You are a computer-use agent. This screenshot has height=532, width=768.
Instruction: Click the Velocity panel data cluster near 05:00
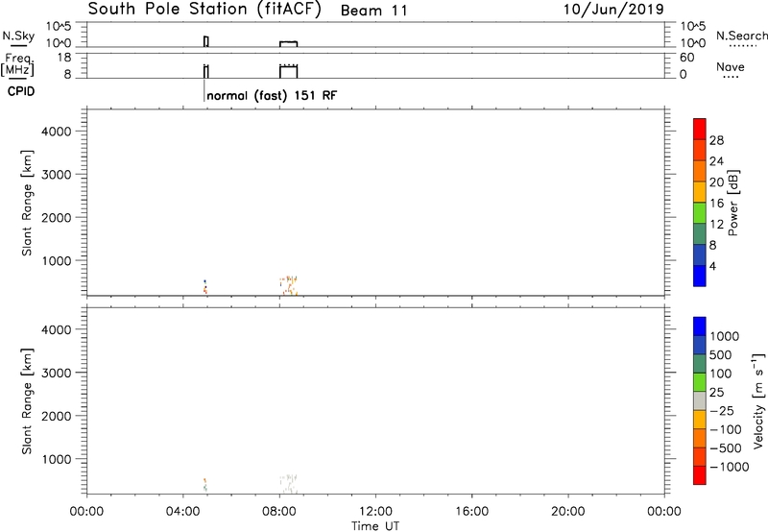(x=205, y=485)
